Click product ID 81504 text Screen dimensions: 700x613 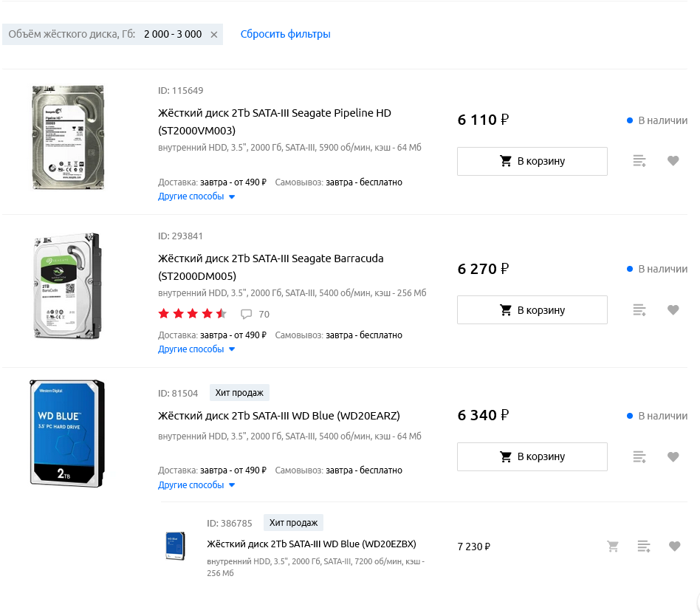(x=178, y=394)
